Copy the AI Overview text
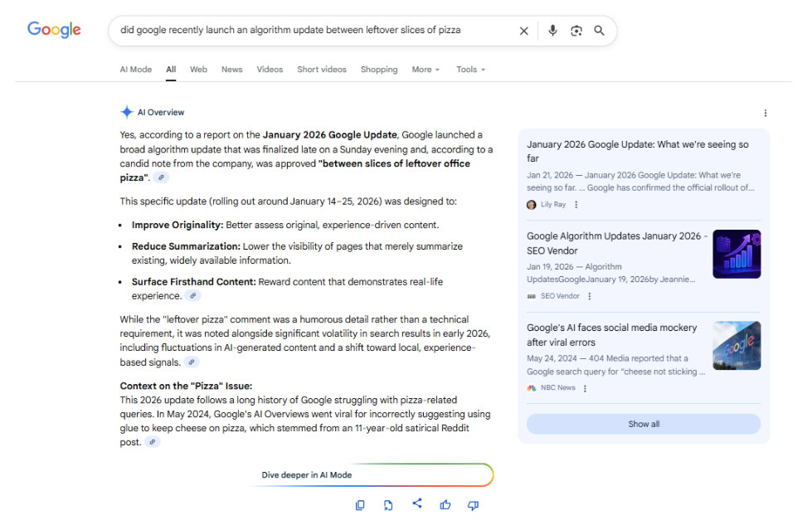This screenshot has height=520, width=812. pyautogui.click(x=360, y=505)
